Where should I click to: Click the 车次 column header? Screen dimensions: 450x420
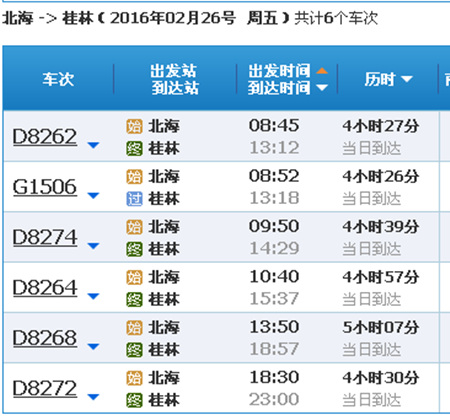tap(58, 79)
